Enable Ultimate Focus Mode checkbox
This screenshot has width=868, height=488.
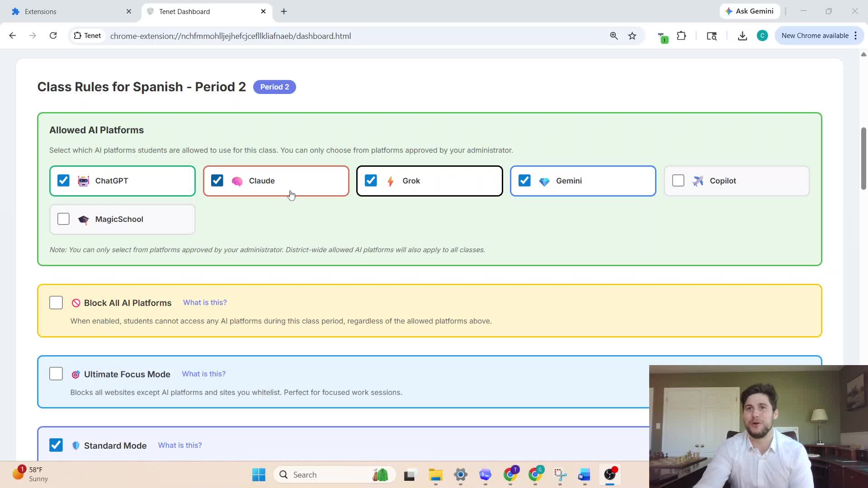coord(56,374)
